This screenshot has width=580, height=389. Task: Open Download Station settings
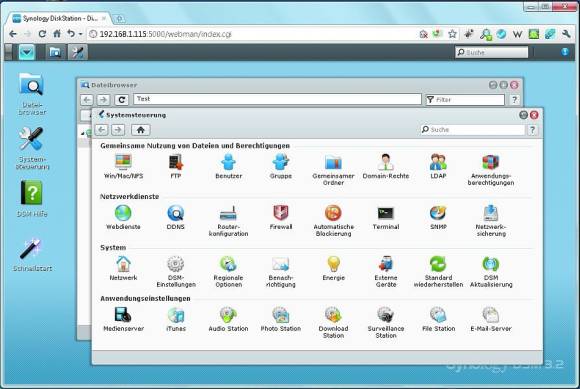tap(333, 322)
